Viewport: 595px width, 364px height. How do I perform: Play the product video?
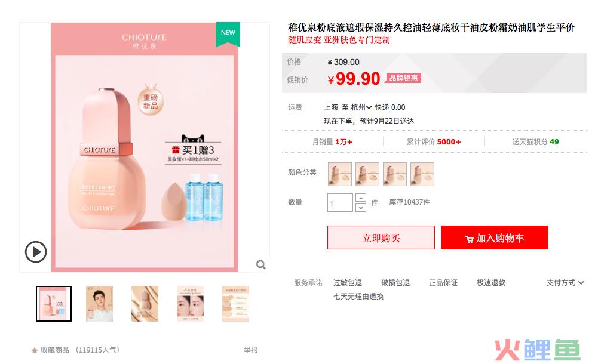[36, 252]
